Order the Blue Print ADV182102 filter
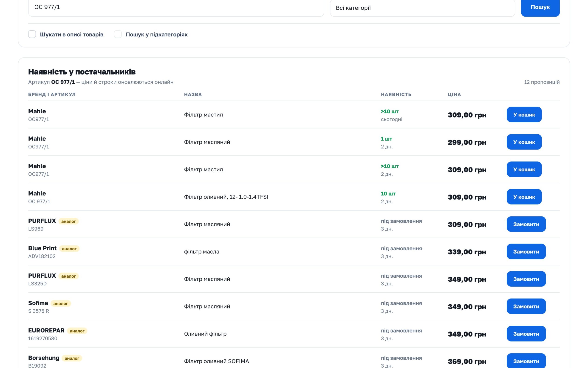 [526, 252]
